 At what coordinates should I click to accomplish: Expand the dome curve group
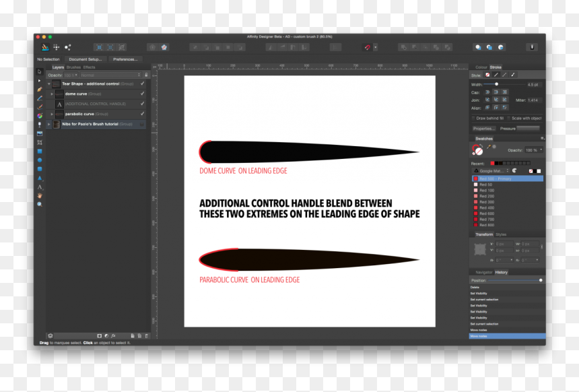(x=52, y=94)
